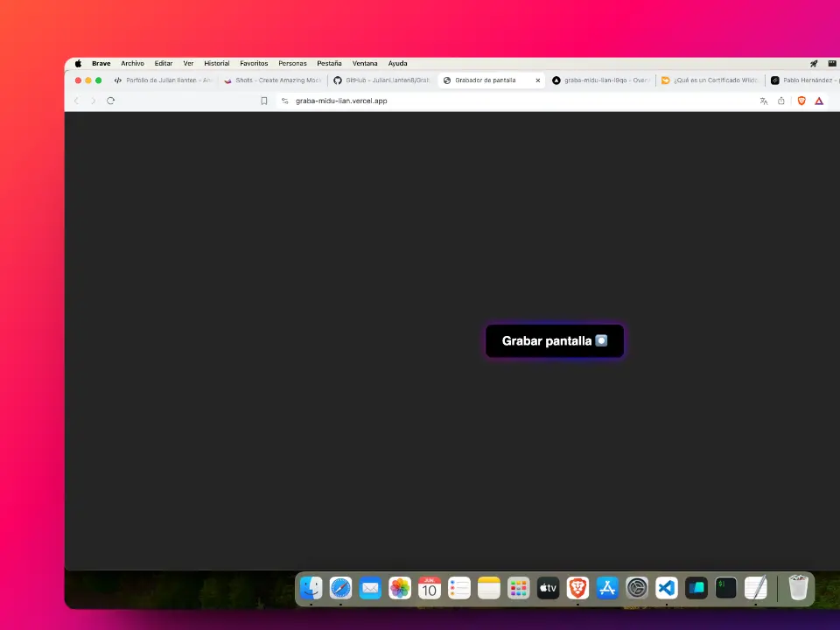Translate this page
The width and height of the screenshot is (840, 630).
pos(763,101)
